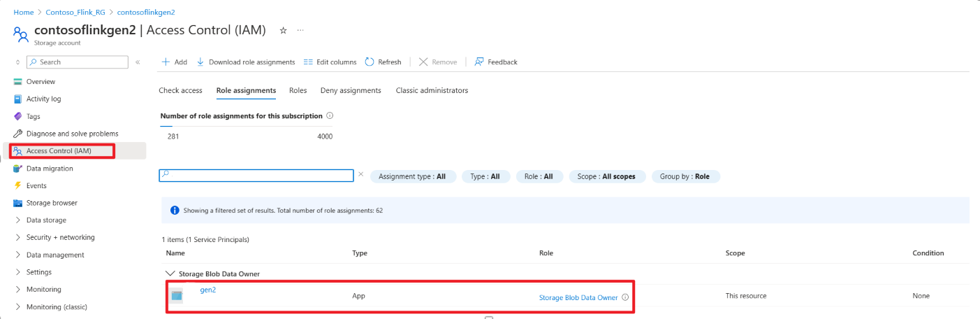Click 'This resource' scope cell
980x319 pixels.
[x=746, y=296]
